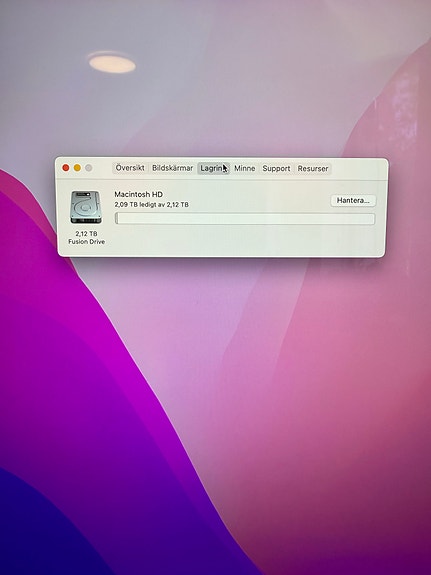Minimize window using the yellow button
431x575 pixels.
pyautogui.click(x=77, y=168)
